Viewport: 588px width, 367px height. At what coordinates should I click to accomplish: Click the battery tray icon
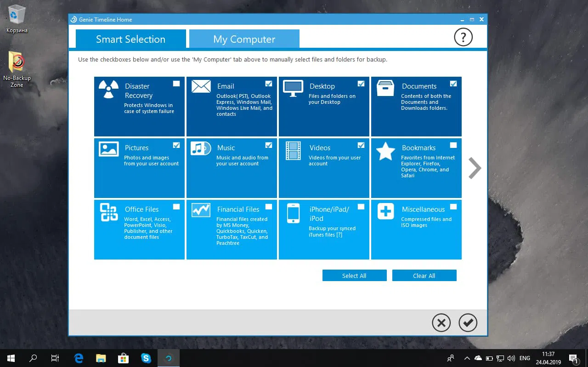tap(489, 358)
